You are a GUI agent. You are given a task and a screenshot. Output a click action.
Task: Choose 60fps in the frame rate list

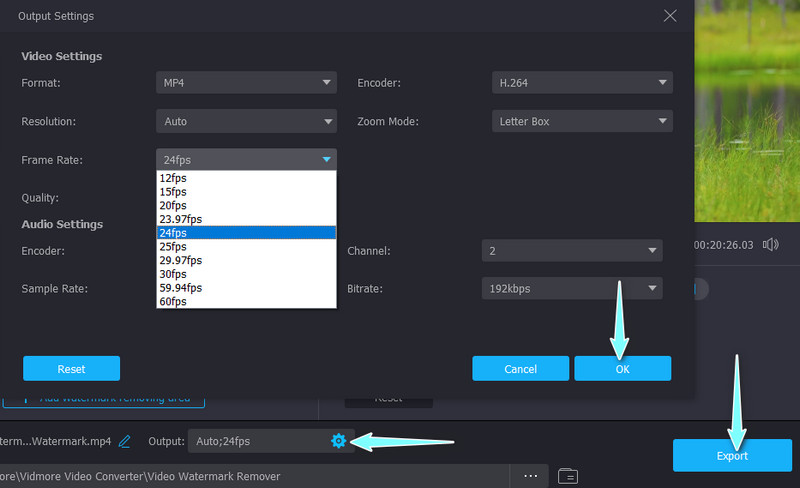(174, 301)
